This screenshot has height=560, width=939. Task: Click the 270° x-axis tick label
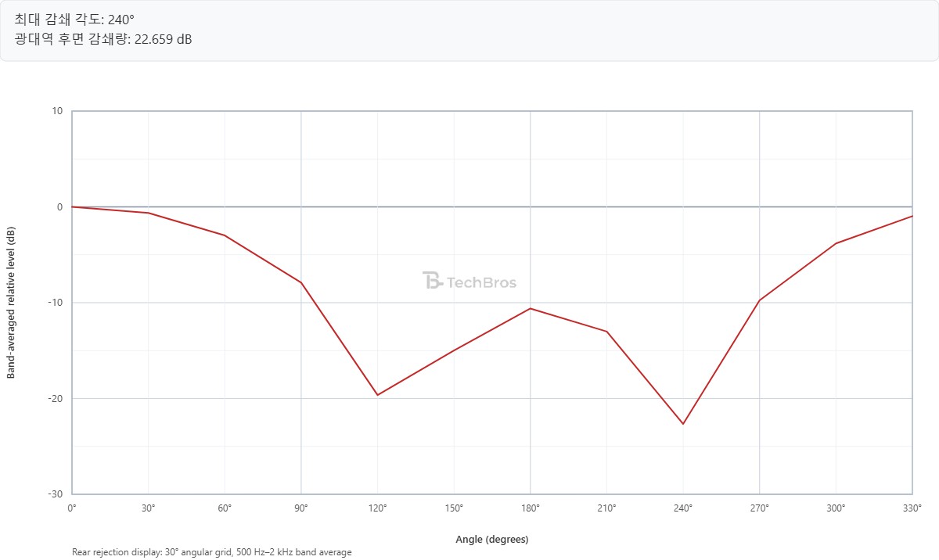(x=760, y=508)
